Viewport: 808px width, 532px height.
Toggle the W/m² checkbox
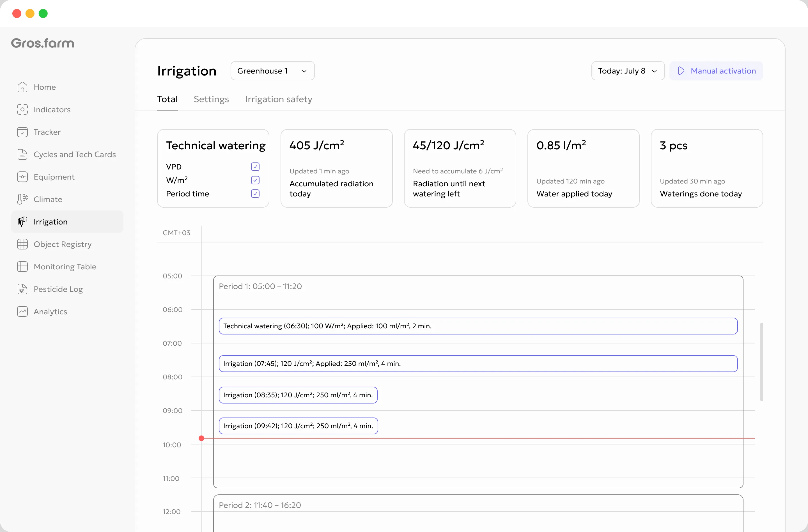tap(255, 180)
